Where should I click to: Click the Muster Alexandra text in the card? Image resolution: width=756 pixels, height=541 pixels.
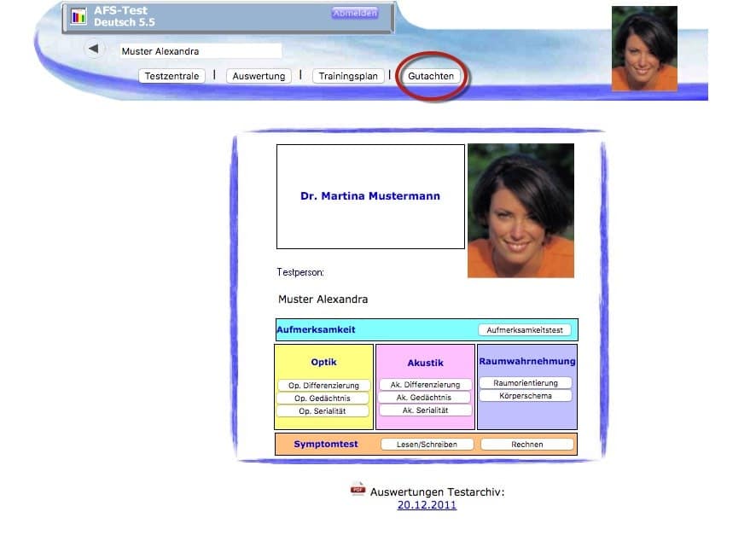323,300
